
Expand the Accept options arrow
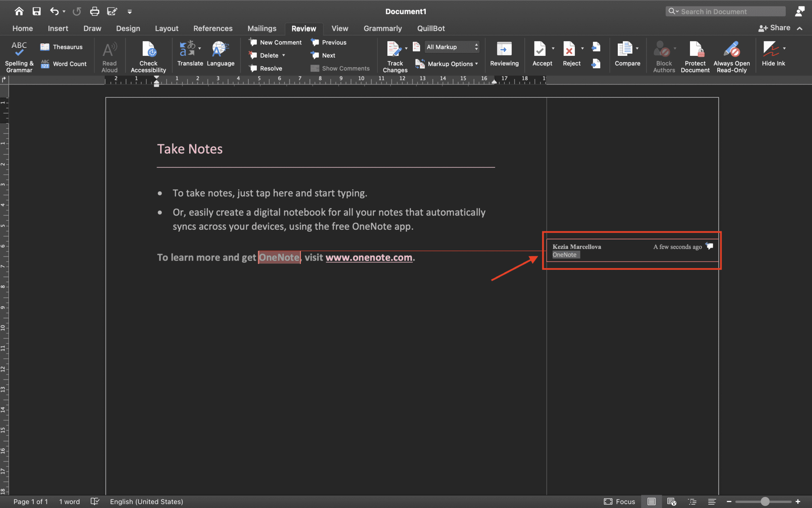[x=553, y=48]
